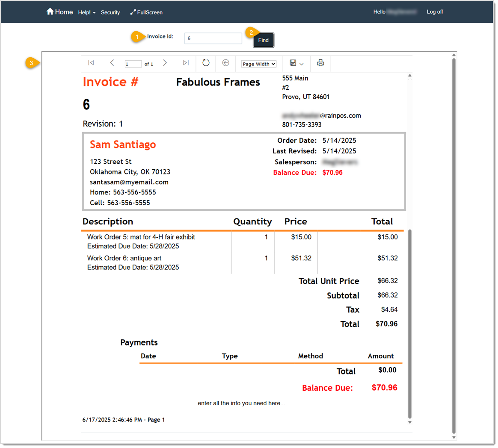Viewport: 498px width, 448px height.
Task: Activate FullScreen mode from the top bar
Action: point(146,12)
